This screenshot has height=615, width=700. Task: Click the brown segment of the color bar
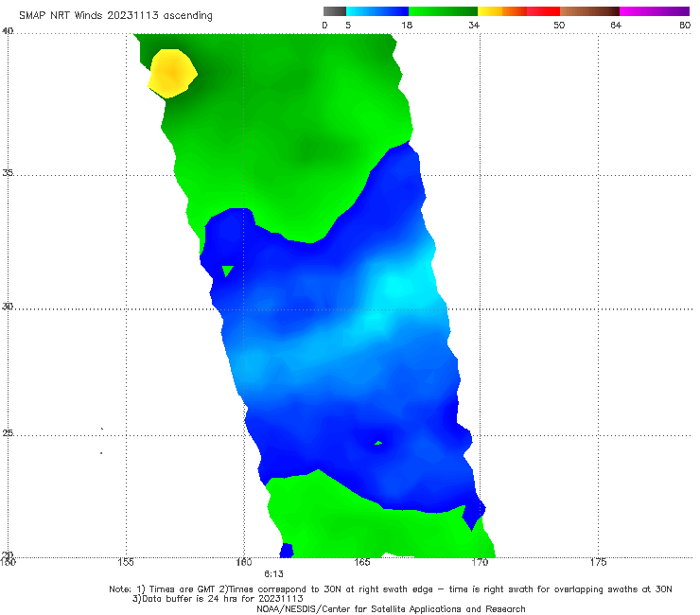click(589, 11)
